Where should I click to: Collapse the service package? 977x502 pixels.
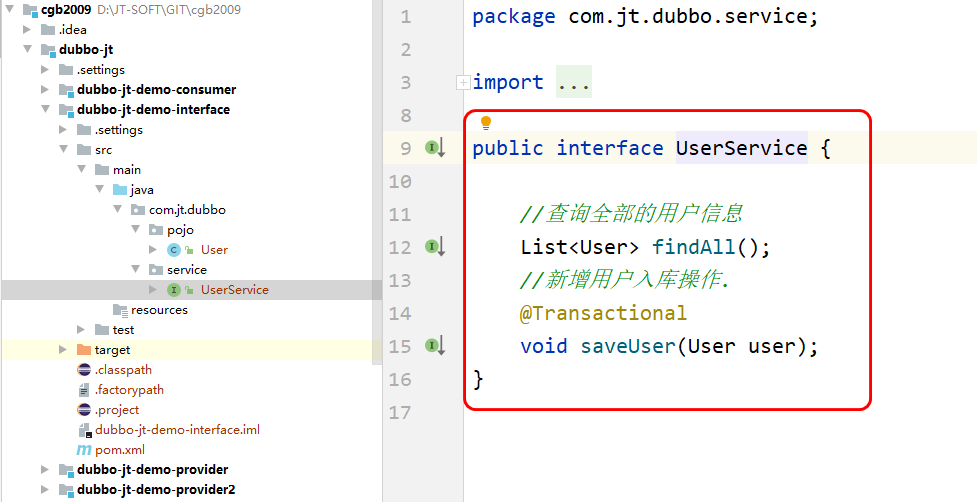point(136,269)
